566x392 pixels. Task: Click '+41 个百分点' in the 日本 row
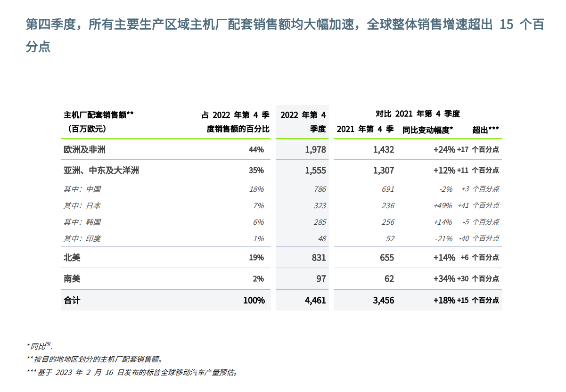[x=478, y=205]
